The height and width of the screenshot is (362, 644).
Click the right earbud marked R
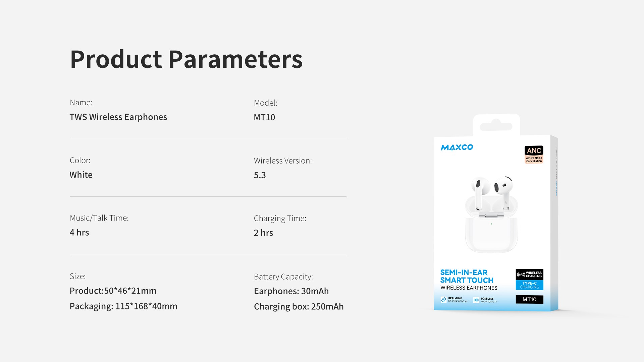coord(504,191)
